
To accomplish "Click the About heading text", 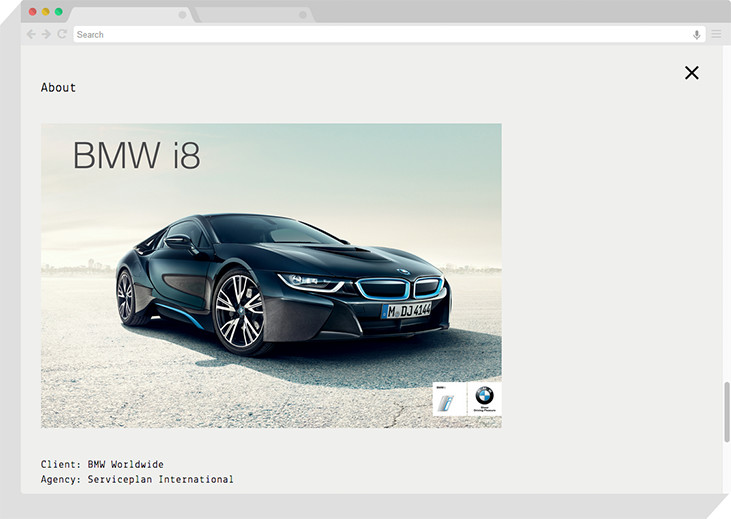I will click(58, 87).
